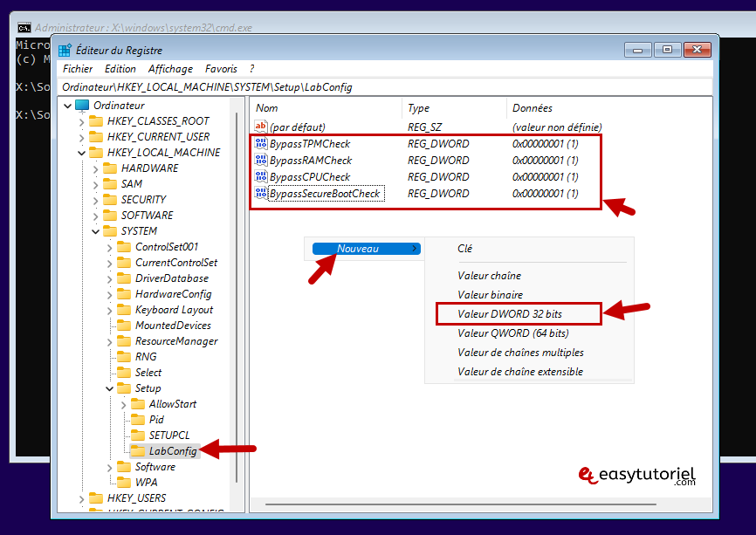This screenshot has height=535, width=756.
Task: Click the BypassTPMCheck DWORD value icon
Action: (260, 144)
